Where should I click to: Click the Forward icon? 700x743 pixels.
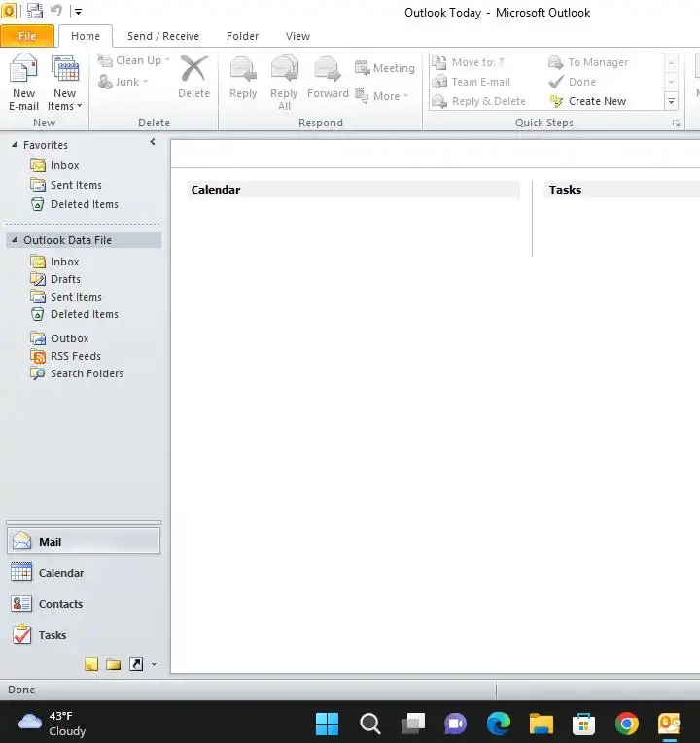click(x=328, y=69)
